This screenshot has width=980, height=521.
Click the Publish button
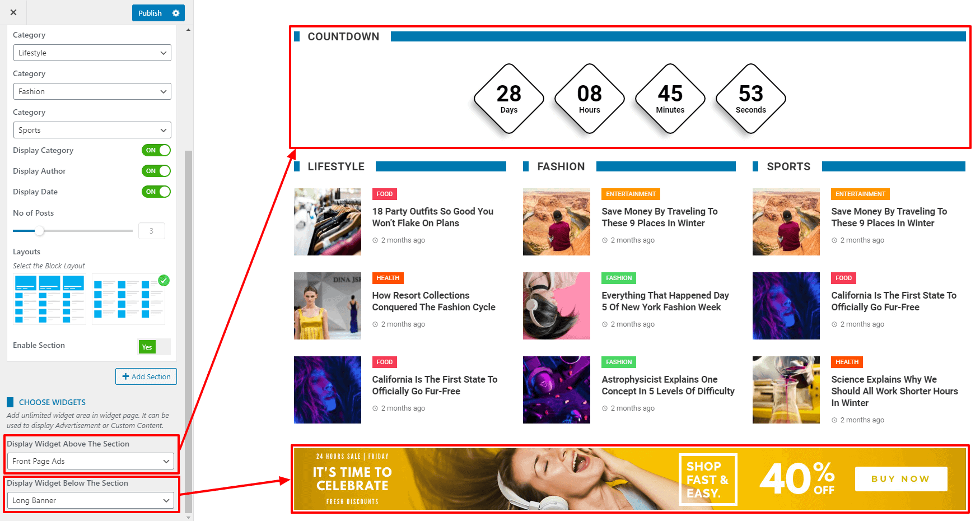click(150, 13)
